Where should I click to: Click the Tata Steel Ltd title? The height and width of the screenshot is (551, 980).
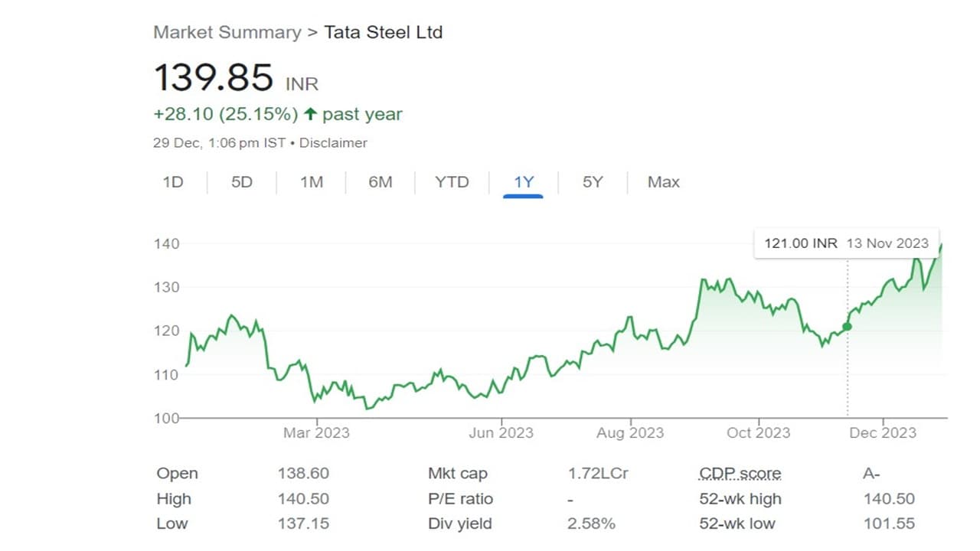(x=383, y=32)
